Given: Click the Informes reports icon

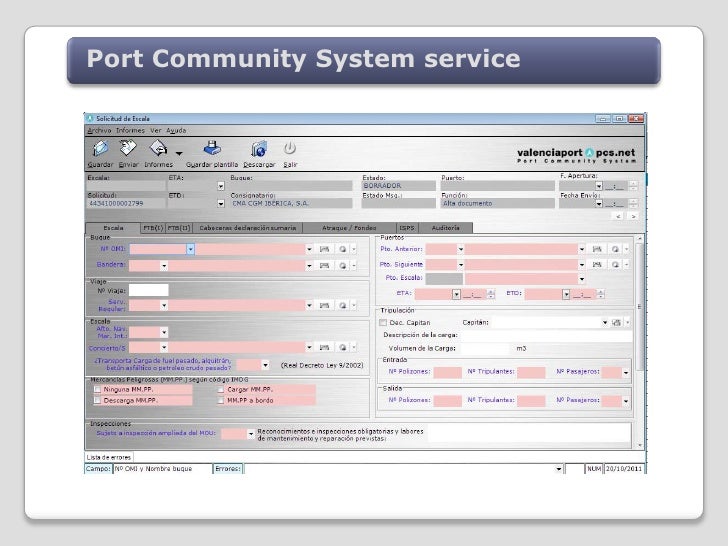Looking at the screenshot, I should click(x=158, y=149).
